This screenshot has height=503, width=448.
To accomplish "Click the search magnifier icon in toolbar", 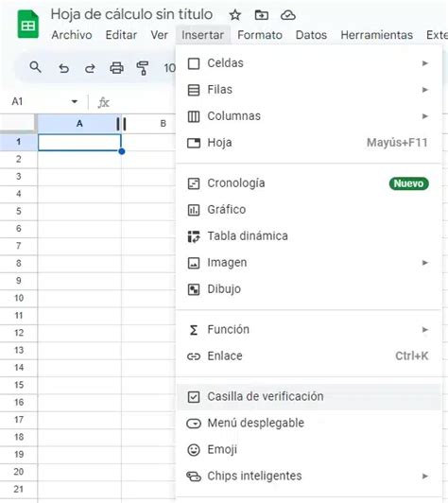I will (35, 67).
